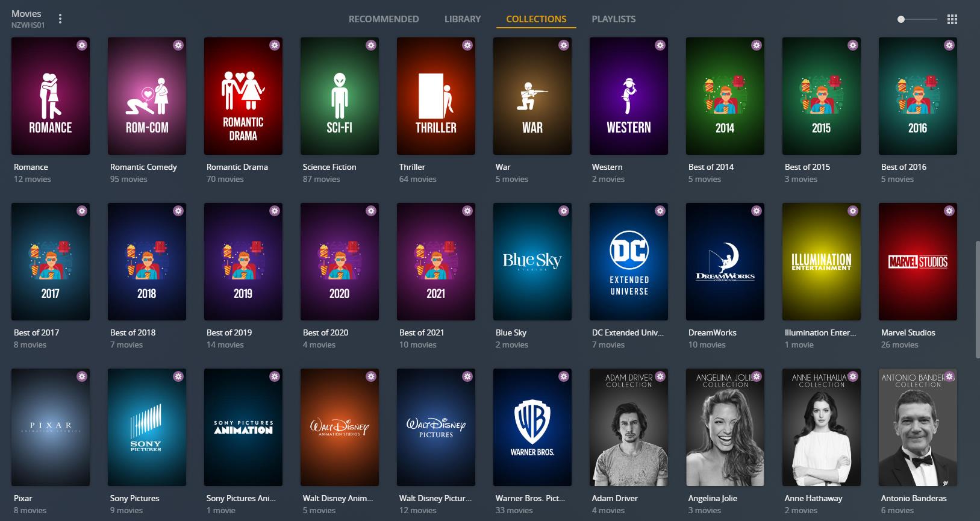The height and width of the screenshot is (521, 980).
Task: Click the grid view layout icon
Action: 952,19
